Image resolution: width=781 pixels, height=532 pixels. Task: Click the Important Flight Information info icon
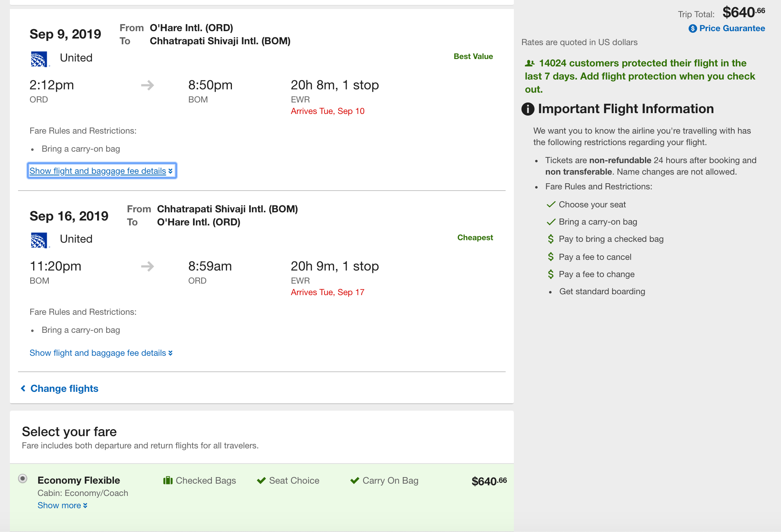tap(528, 109)
